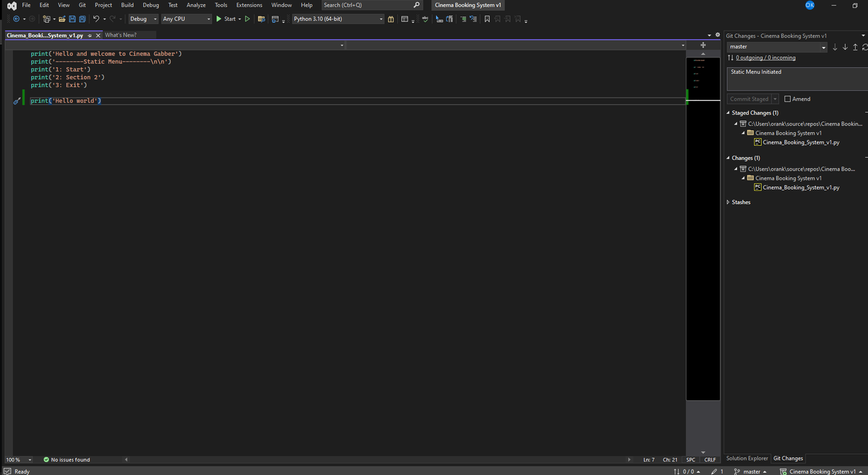Expand the Stashes section
The height and width of the screenshot is (475, 868).
[728, 202]
